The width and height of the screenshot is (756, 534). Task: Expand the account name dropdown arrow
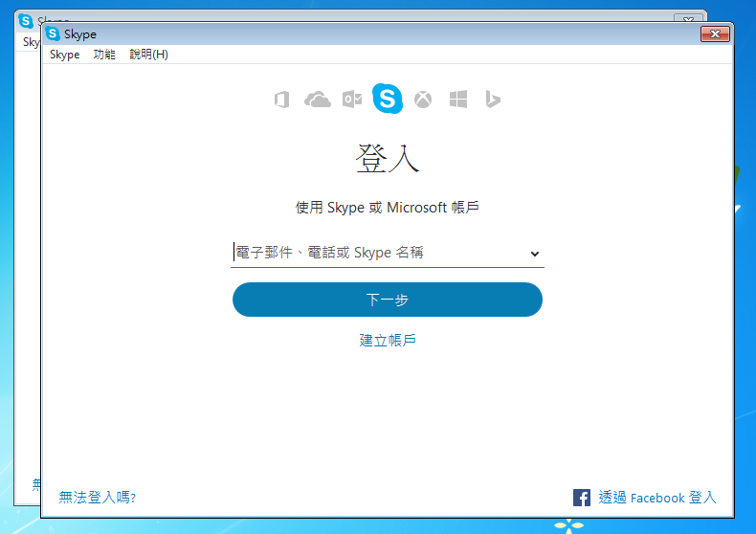tap(534, 254)
